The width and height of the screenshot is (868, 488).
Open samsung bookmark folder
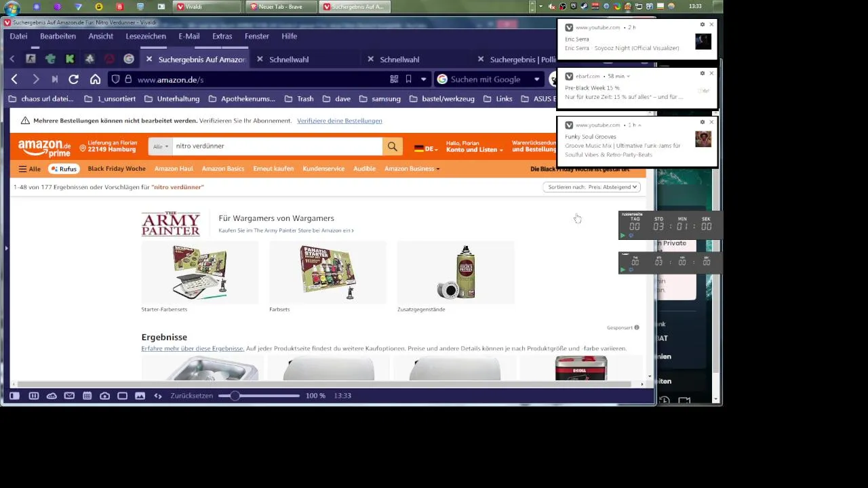(x=380, y=99)
